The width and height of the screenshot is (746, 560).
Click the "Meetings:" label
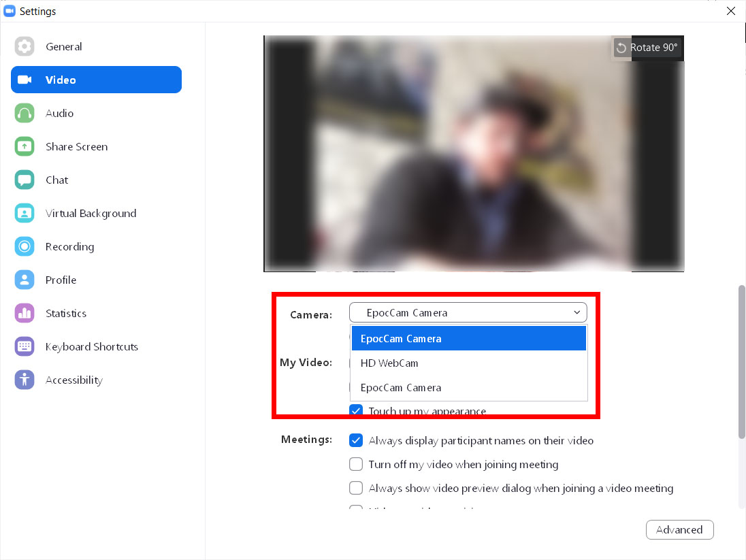click(307, 439)
